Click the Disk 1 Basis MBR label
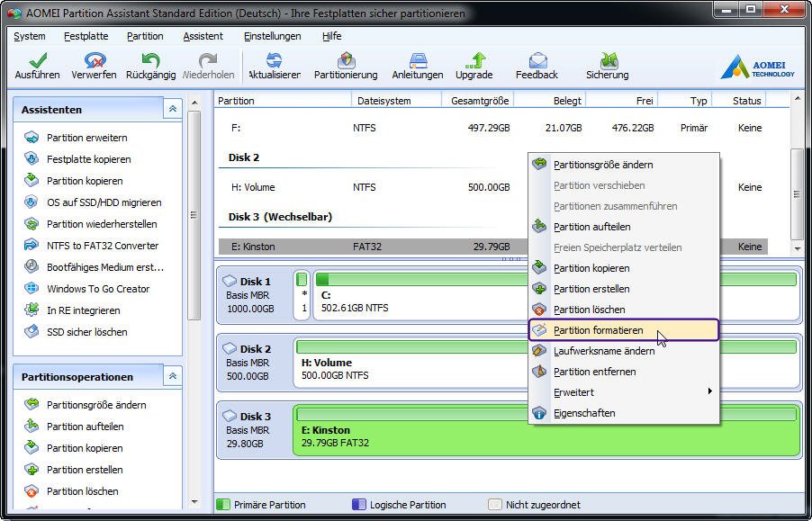Viewport: 812px width, 521px height. pos(250,295)
